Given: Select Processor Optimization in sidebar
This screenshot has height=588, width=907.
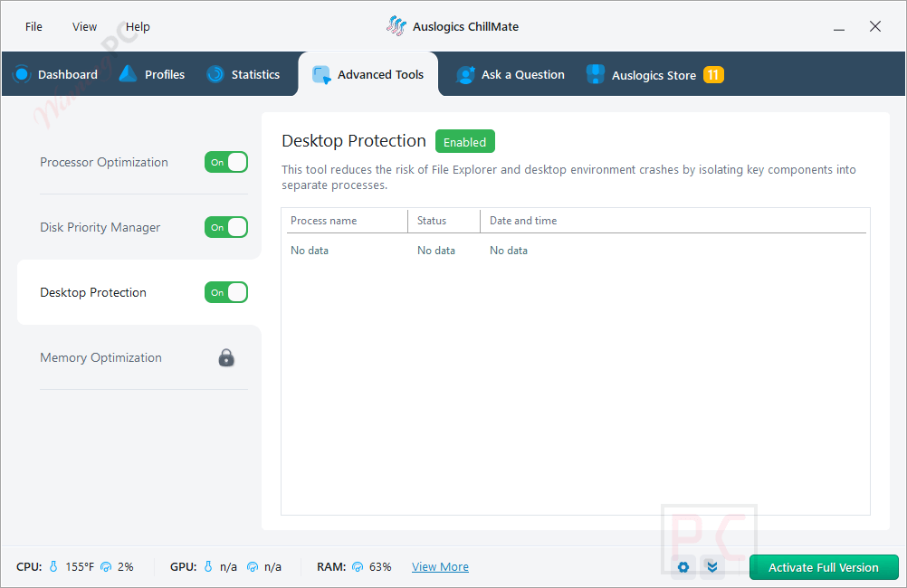Looking at the screenshot, I should (104, 163).
